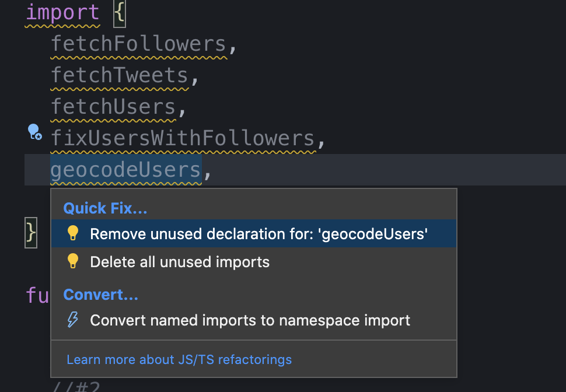Click the lightbulb icon next to 'Delete all unused imports'
Image resolution: width=566 pixels, height=392 pixels.
tap(72, 261)
